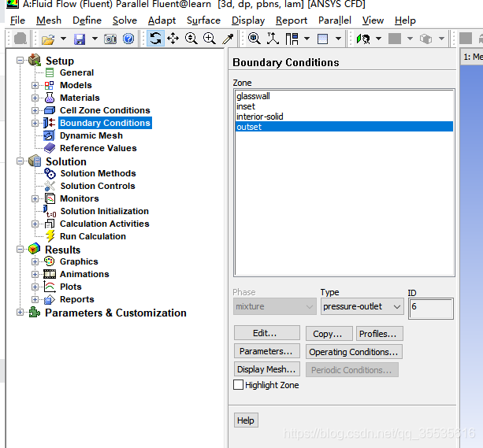Image resolution: width=483 pixels, height=448 pixels.
Task: Click the Operating Conditions... button
Action: click(x=354, y=352)
